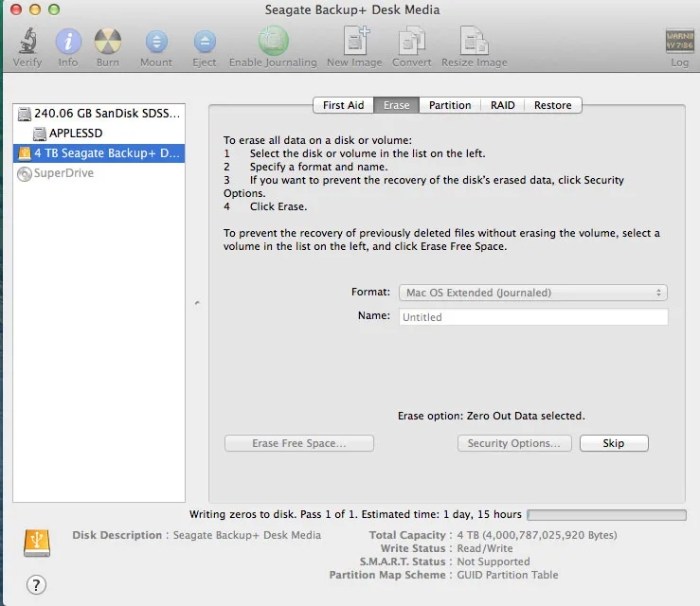Click the Eject toolbar icon
700x606 pixels.
[x=205, y=43]
